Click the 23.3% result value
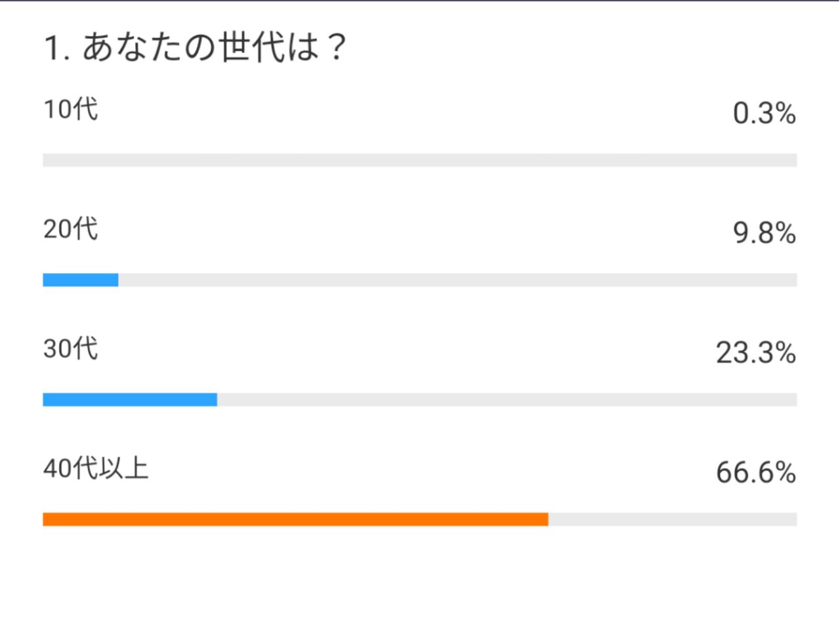 click(756, 354)
